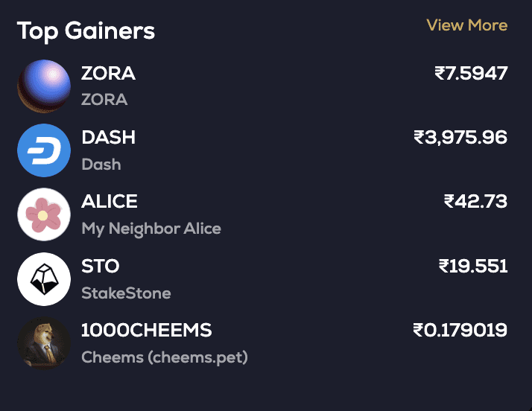Viewport: 532px width, 411px height.
Task: Click the Cheems (cheems.pet) subtitle
Action: (x=164, y=357)
